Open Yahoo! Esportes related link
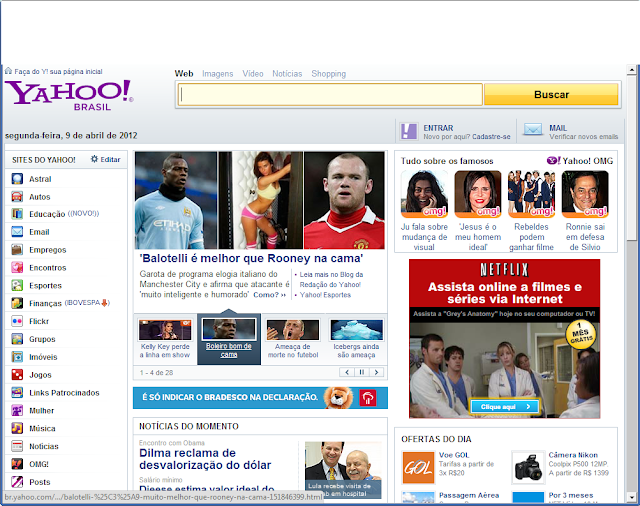 pyautogui.click(x=325, y=295)
